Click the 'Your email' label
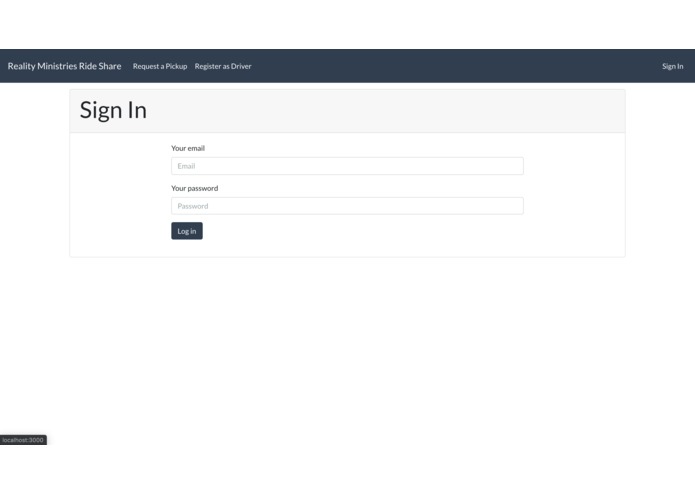 [188, 148]
